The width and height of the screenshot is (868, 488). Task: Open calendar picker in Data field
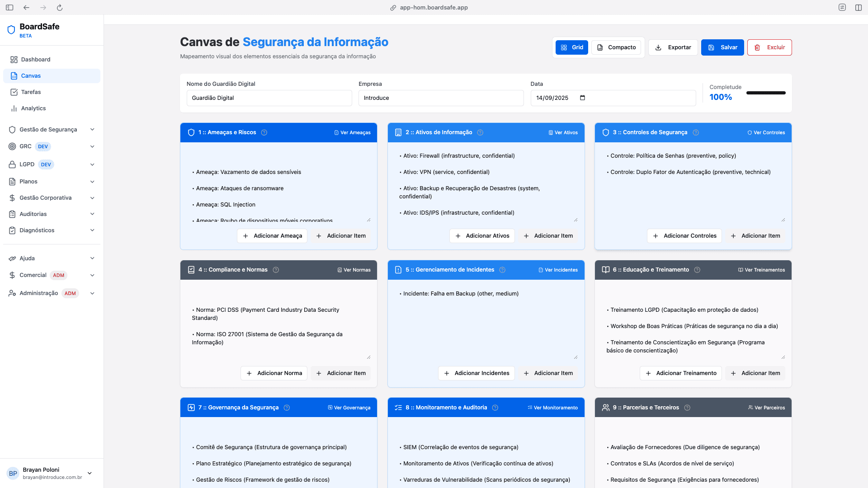pyautogui.click(x=582, y=98)
